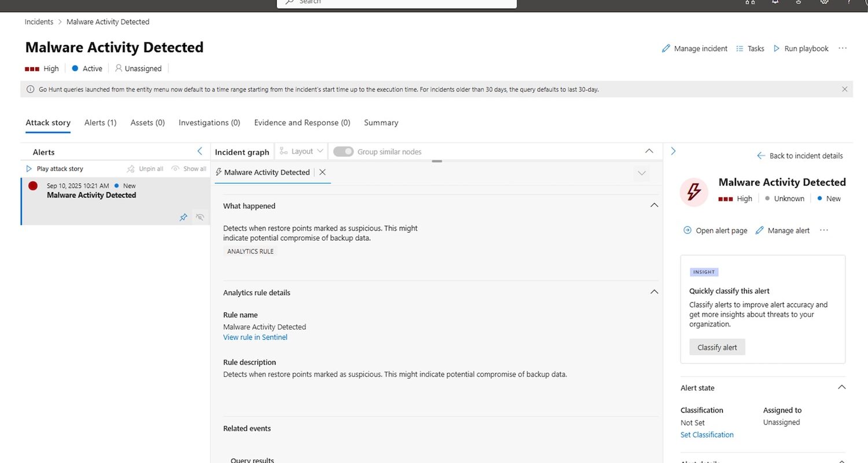The width and height of the screenshot is (868, 463).
Task: Open the Layout dropdown
Action: pyautogui.click(x=301, y=152)
